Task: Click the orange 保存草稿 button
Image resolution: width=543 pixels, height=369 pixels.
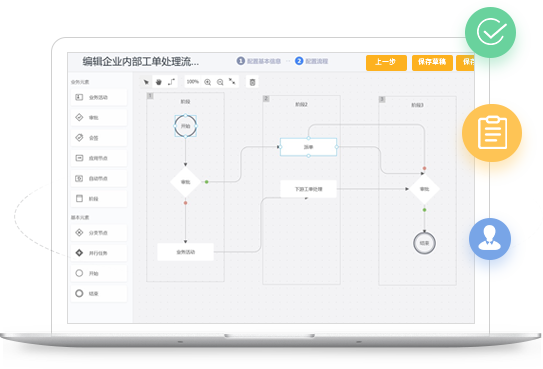Action: pyautogui.click(x=432, y=63)
